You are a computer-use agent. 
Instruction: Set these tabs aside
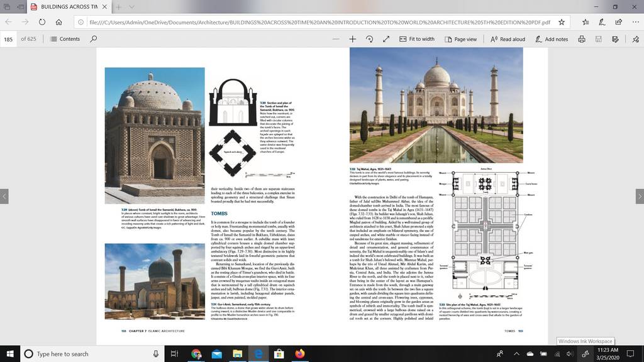[x=21, y=6]
